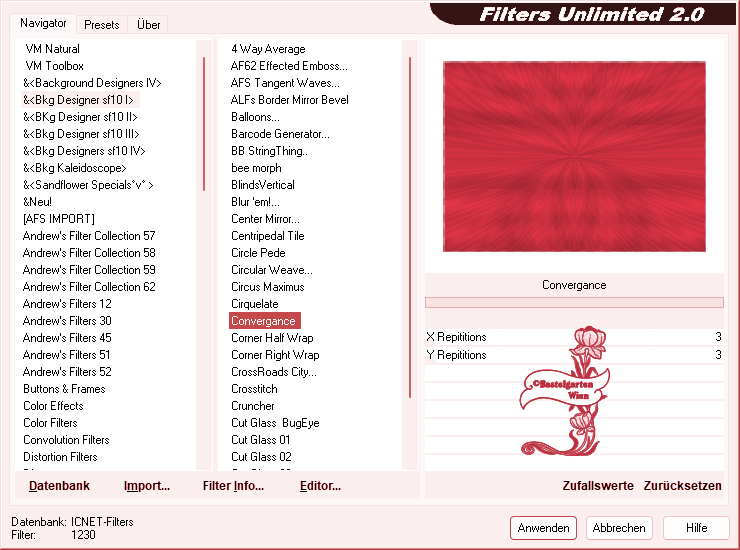Select Andrew's Filter Collection 57

(x=89, y=236)
